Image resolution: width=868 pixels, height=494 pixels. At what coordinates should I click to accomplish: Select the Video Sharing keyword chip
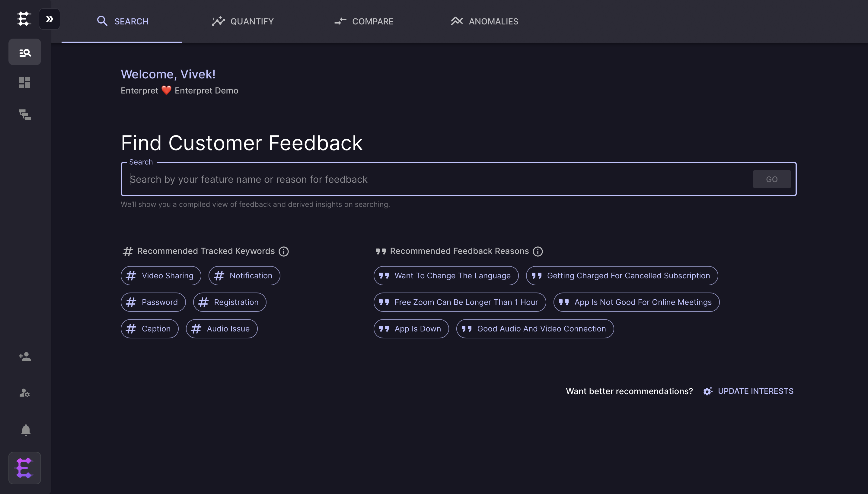pos(161,276)
